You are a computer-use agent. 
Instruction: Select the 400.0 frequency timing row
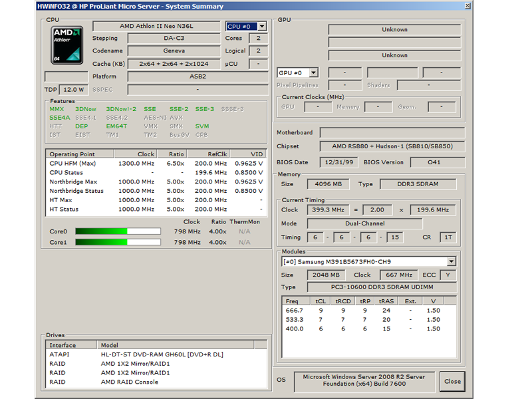click(x=369, y=329)
